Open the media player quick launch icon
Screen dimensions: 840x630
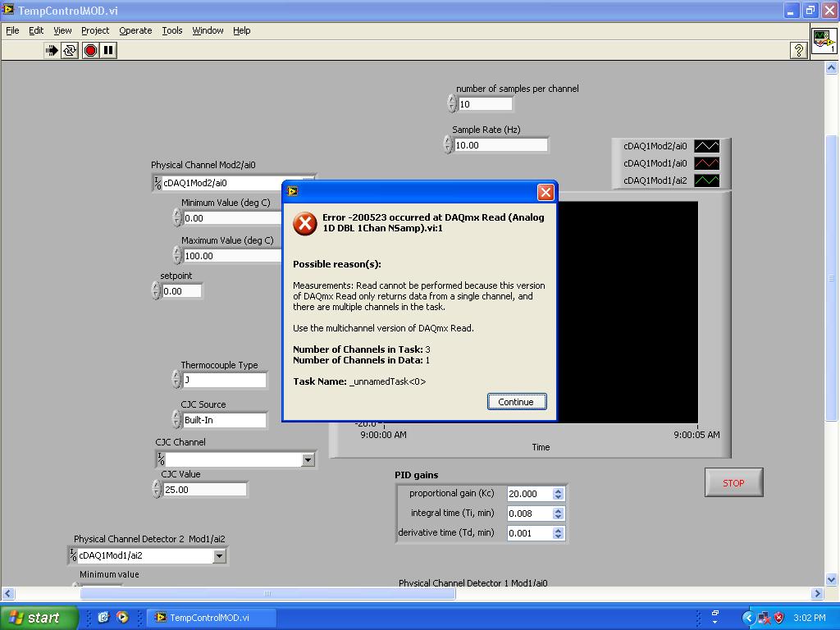(x=122, y=617)
